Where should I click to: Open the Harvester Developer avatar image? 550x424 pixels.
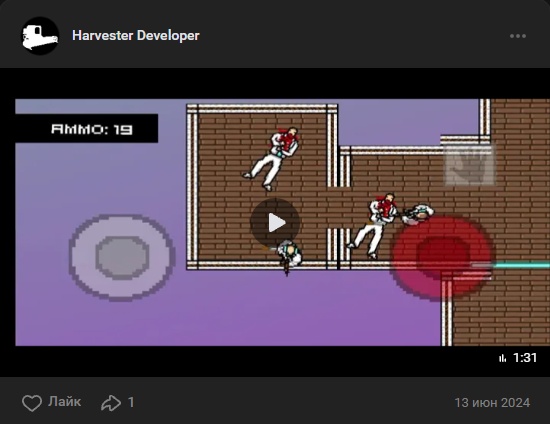coord(40,36)
